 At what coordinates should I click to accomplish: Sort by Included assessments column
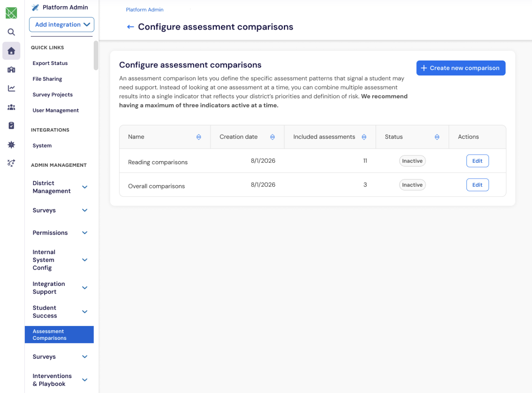[x=364, y=137]
